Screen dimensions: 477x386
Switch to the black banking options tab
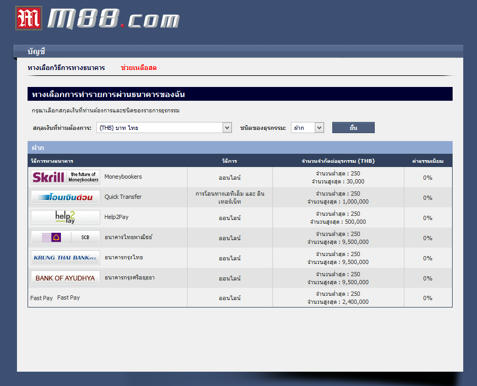66,68
